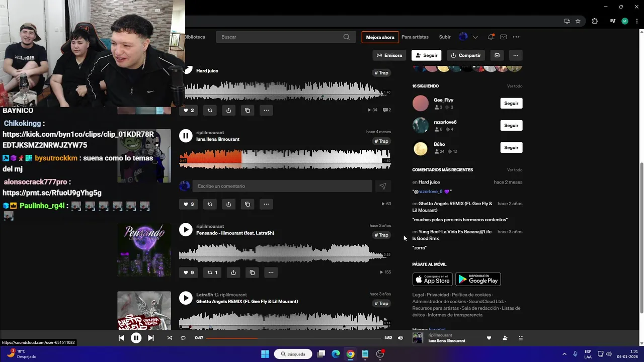Open messages envelope in header
644x362 pixels.
point(504,37)
